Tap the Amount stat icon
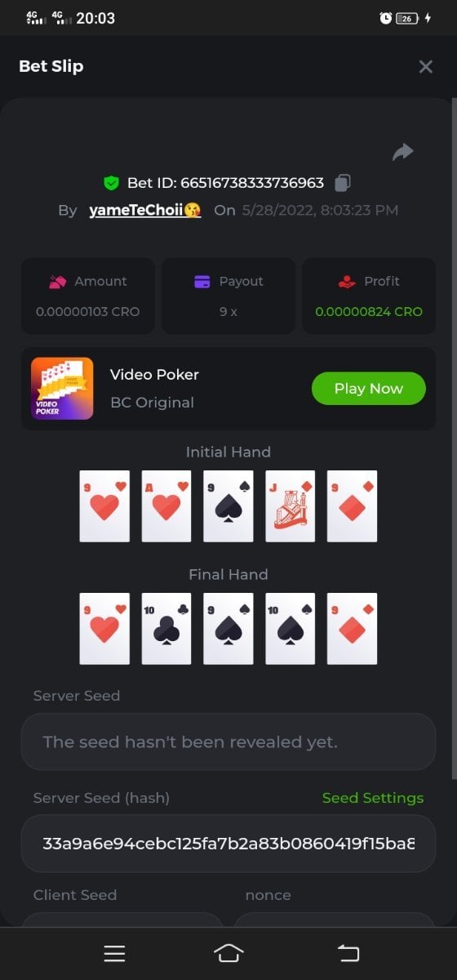This screenshot has height=980, width=457. point(57,282)
